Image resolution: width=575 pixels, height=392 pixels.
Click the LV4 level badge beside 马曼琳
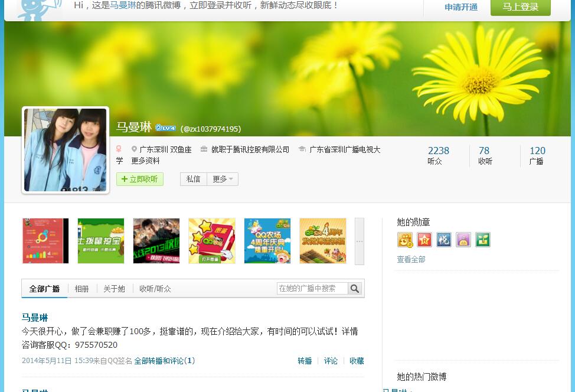(165, 128)
